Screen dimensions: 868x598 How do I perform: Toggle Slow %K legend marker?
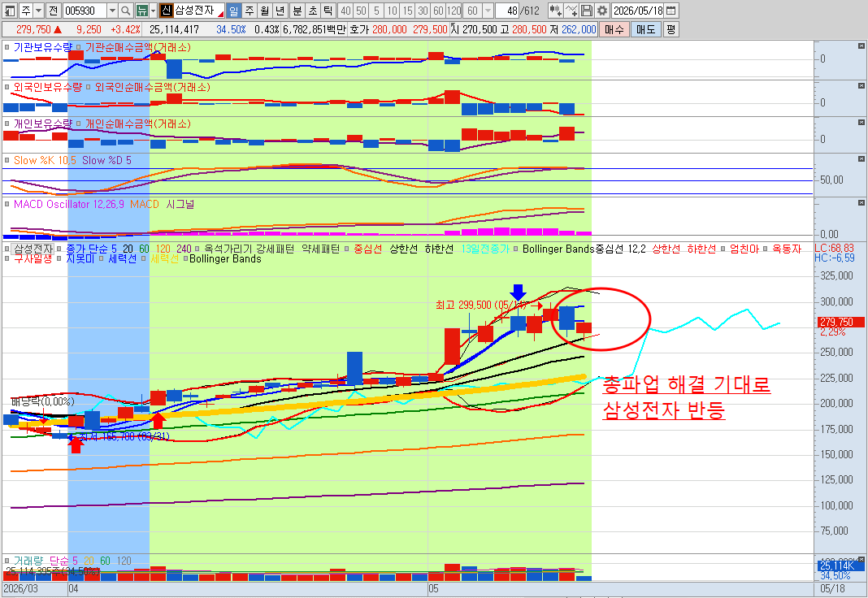click(7, 160)
